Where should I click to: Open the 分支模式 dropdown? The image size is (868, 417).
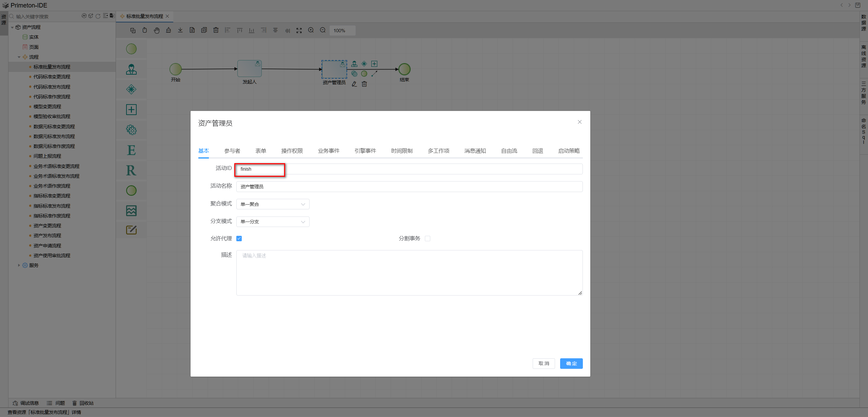click(x=273, y=222)
